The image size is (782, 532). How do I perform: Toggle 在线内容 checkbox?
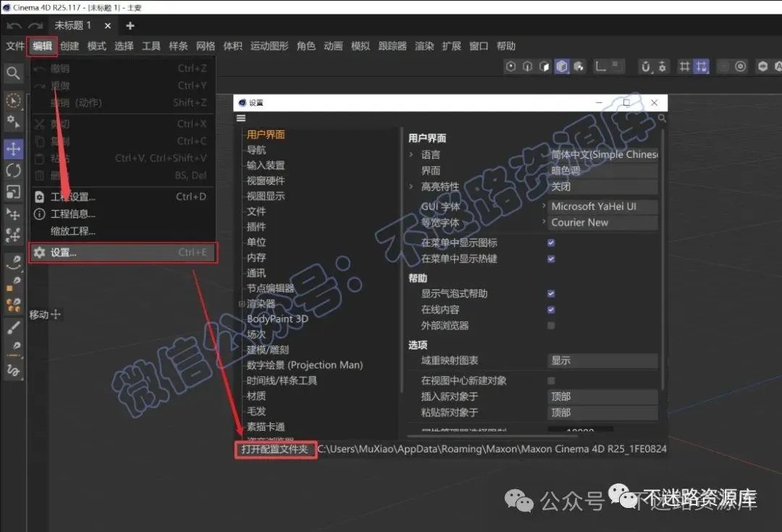coord(551,310)
